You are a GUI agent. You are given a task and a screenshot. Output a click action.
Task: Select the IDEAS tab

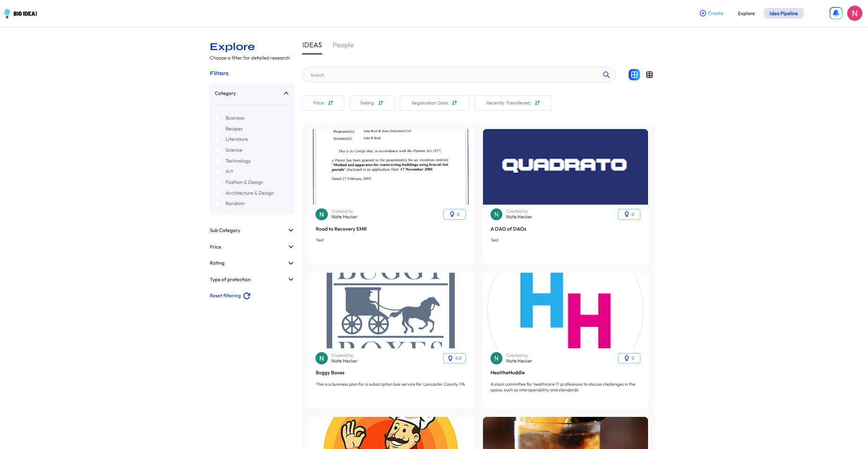[x=312, y=45]
